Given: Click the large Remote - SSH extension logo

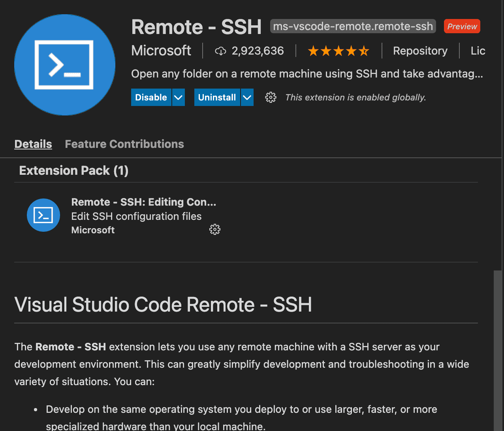Looking at the screenshot, I should point(65,65).
